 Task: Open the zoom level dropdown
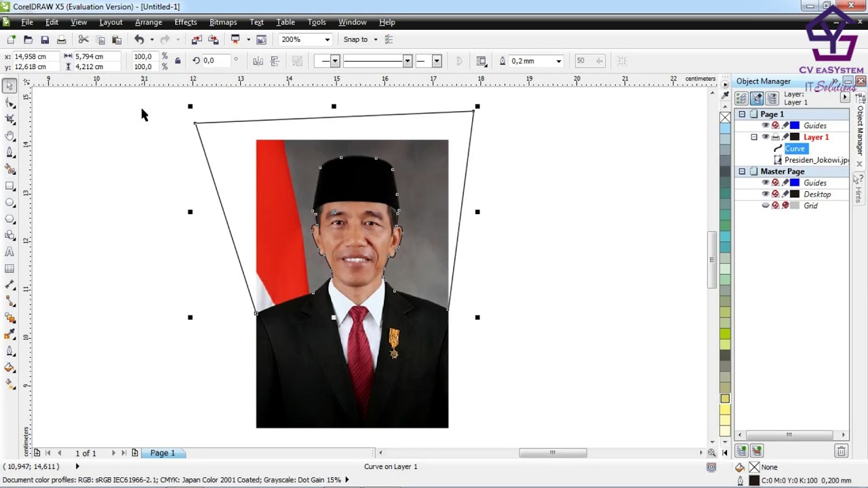click(327, 39)
